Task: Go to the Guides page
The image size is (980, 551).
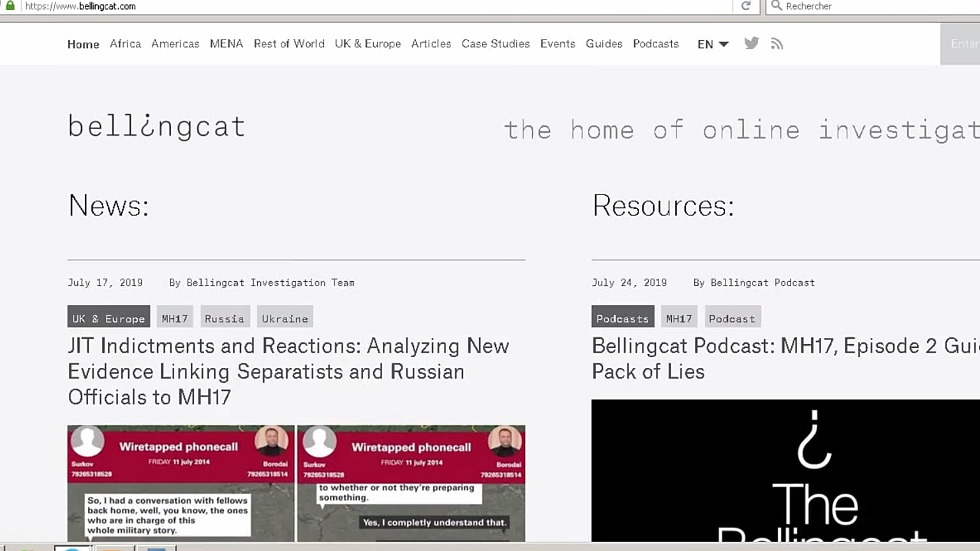Action: point(604,43)
